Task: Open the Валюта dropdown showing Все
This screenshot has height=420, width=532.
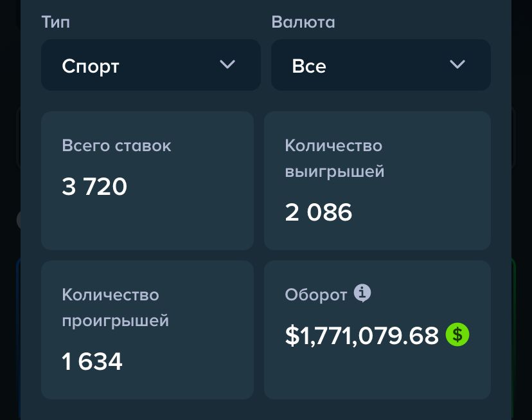Action: tap(380, 65)
